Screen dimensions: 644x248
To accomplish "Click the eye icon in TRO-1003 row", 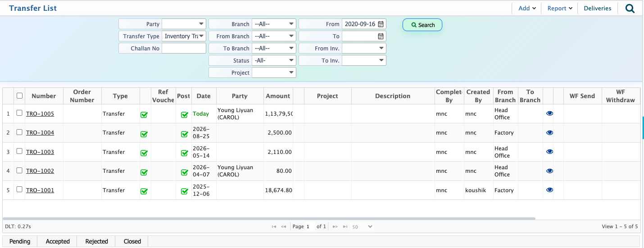I will point(549,152).
